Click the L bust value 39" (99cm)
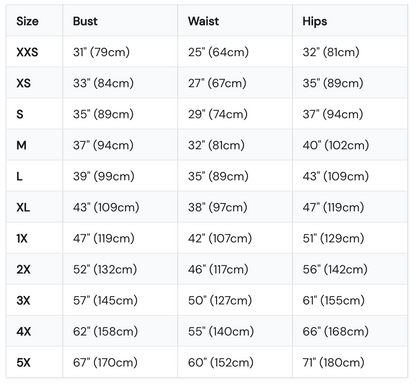 click(104, 176)
